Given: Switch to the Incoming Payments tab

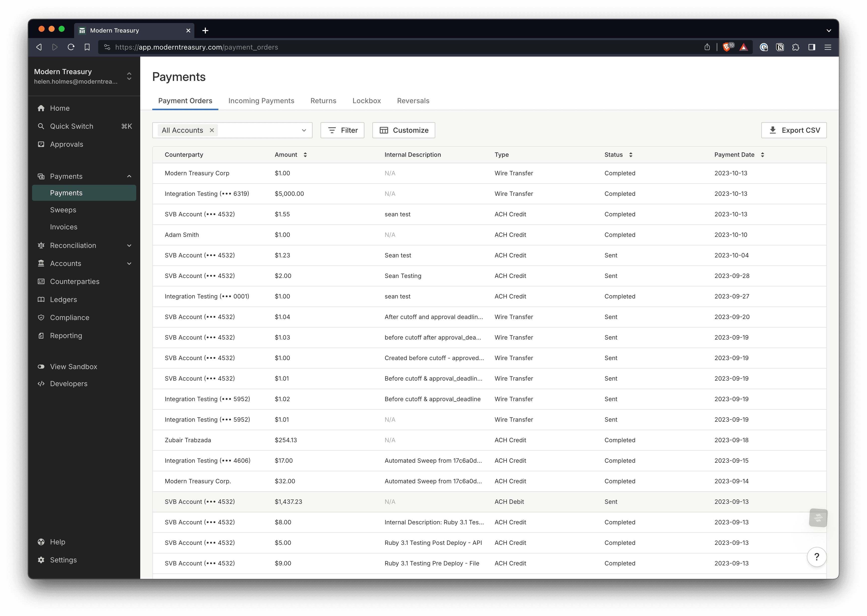Looking at the screenshot, I should (x=261, y=100).
